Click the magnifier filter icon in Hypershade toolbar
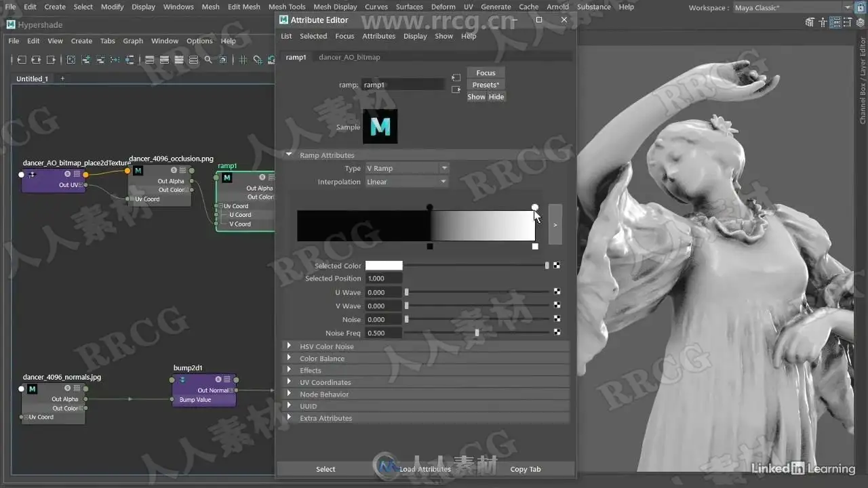 pos(208,60)
